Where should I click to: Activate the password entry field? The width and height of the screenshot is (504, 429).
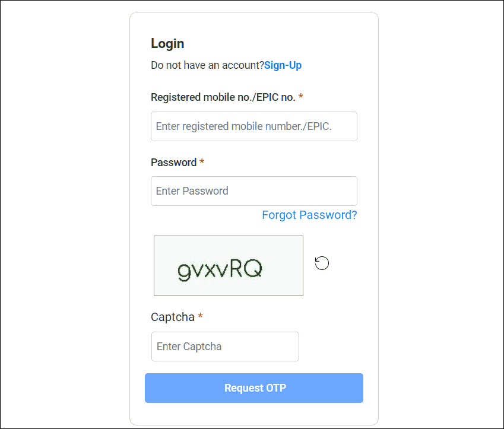[254, 191]
